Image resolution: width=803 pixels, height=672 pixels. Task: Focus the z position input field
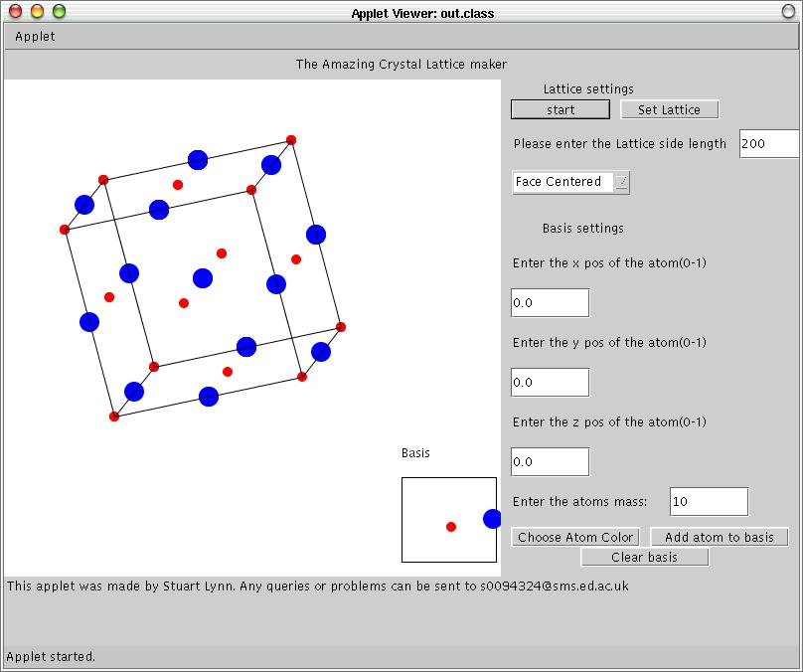[x=550, y=462]
